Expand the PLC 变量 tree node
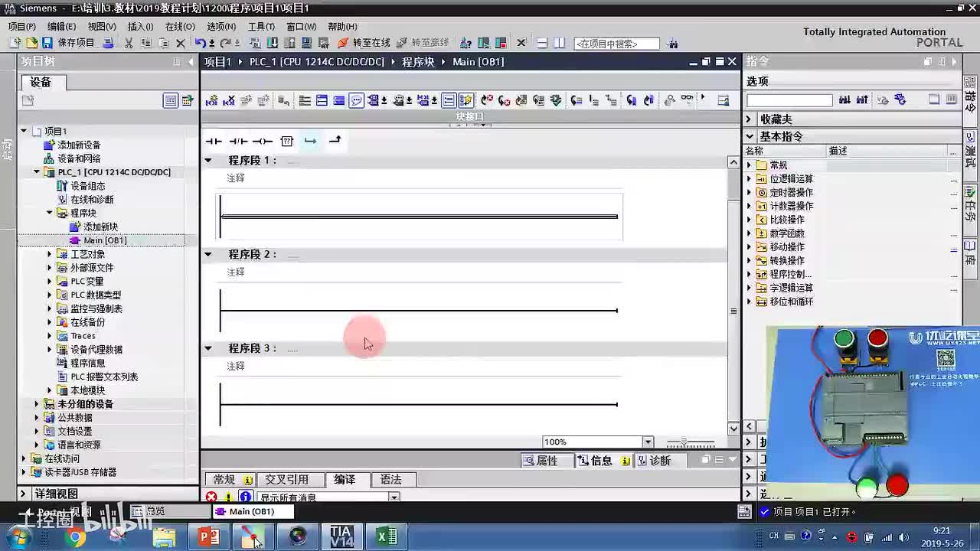The image size is (980, 551). (x=50, y=282)
